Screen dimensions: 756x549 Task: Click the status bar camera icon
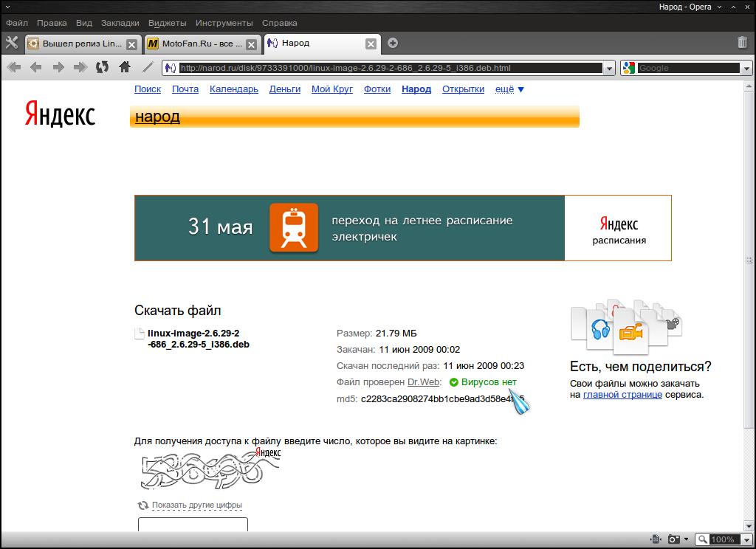674,539
